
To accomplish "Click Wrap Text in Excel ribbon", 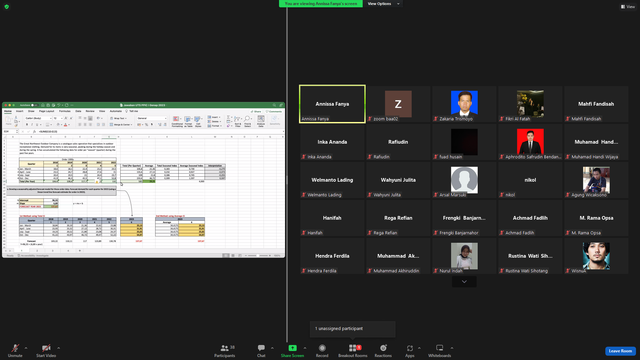I will pos(118,118).
